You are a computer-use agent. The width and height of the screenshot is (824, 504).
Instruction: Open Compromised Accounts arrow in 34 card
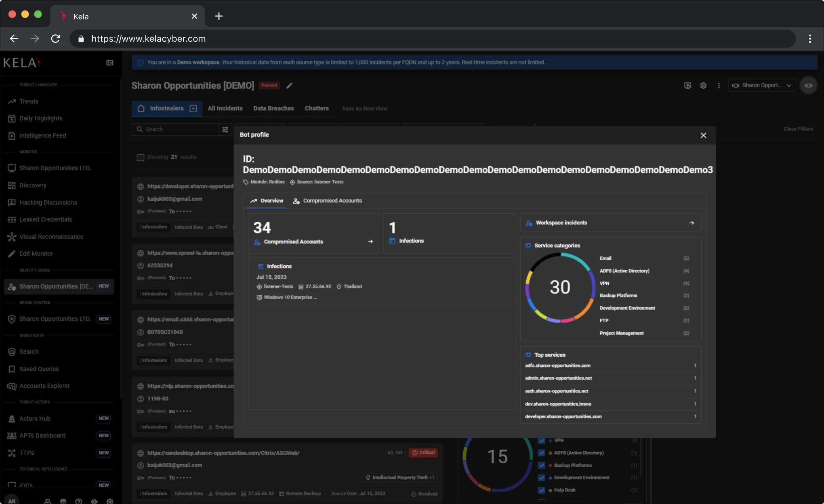[x=370, y=241]
